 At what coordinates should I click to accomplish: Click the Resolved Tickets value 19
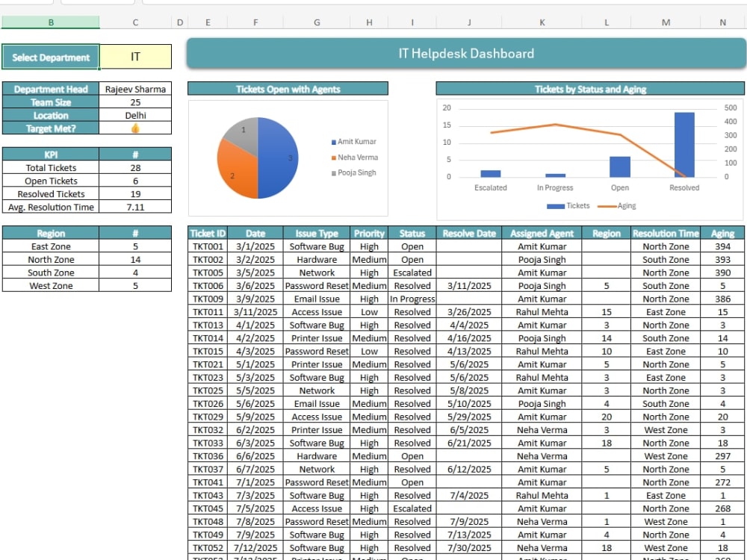(x=135, y=194)
